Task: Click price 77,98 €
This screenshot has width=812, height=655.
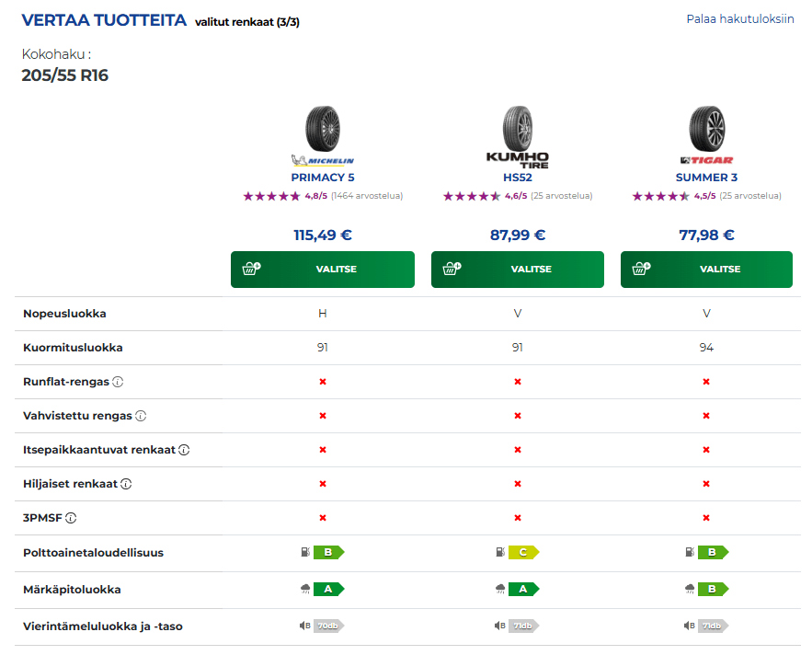Action: (x=706, y=236)
